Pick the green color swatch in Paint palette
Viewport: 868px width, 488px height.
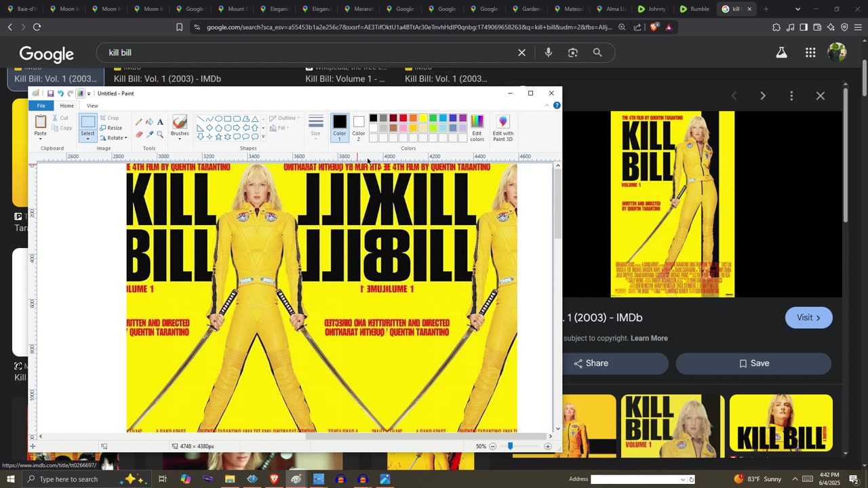433,118
